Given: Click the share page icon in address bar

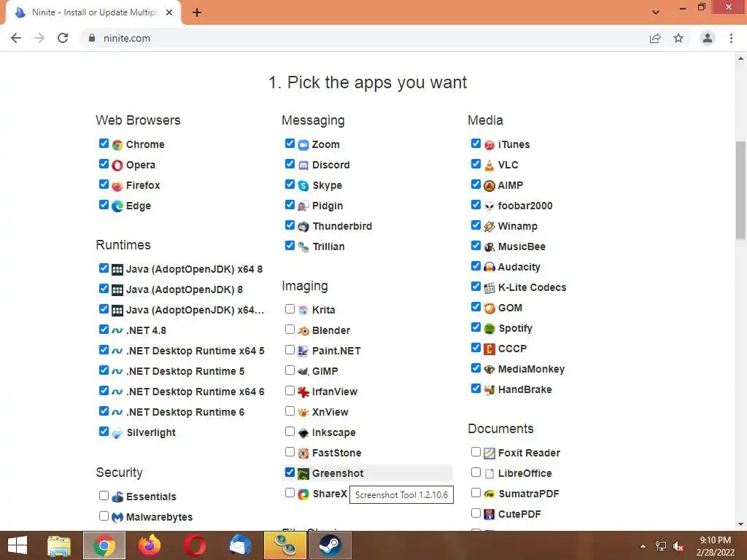Looking at the screenshot, I should [x=655, y=38].
